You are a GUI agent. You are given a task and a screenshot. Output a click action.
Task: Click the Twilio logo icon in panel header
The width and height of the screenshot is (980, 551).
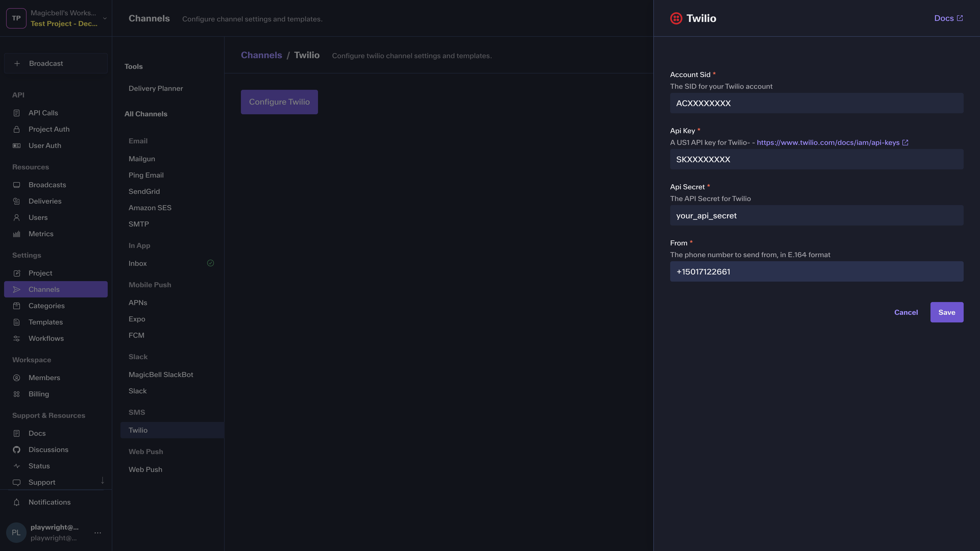click(x=676, y=18)
